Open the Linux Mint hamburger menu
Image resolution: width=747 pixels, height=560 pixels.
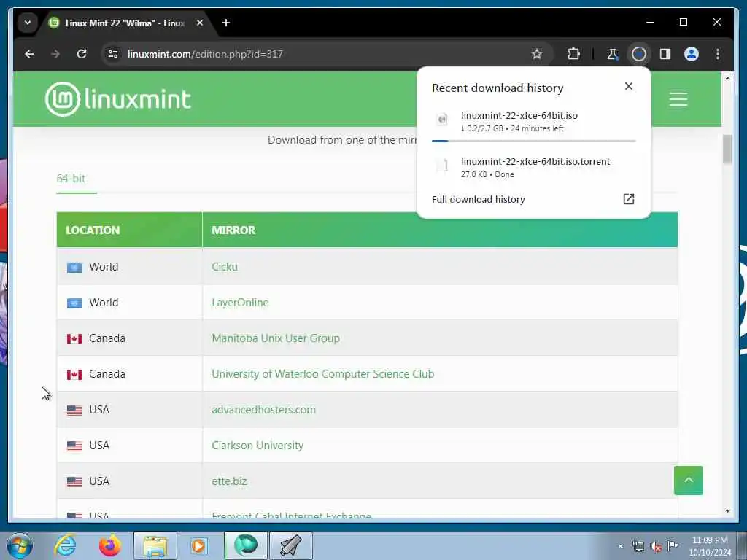(x=678, y=99)
